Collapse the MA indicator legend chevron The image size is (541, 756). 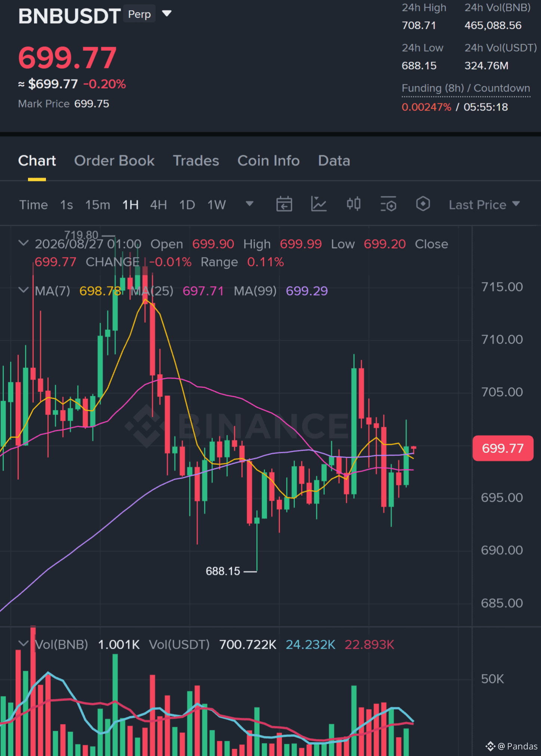coord(24,290)
